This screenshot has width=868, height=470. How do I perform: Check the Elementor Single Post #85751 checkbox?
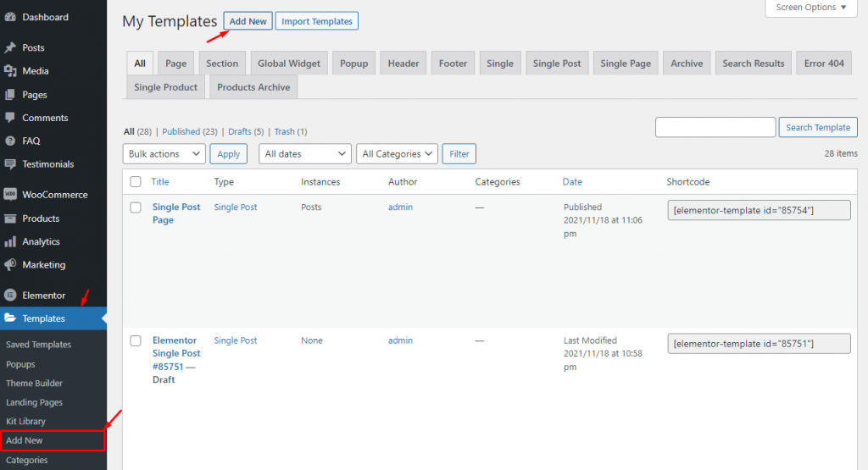[136, 340]
